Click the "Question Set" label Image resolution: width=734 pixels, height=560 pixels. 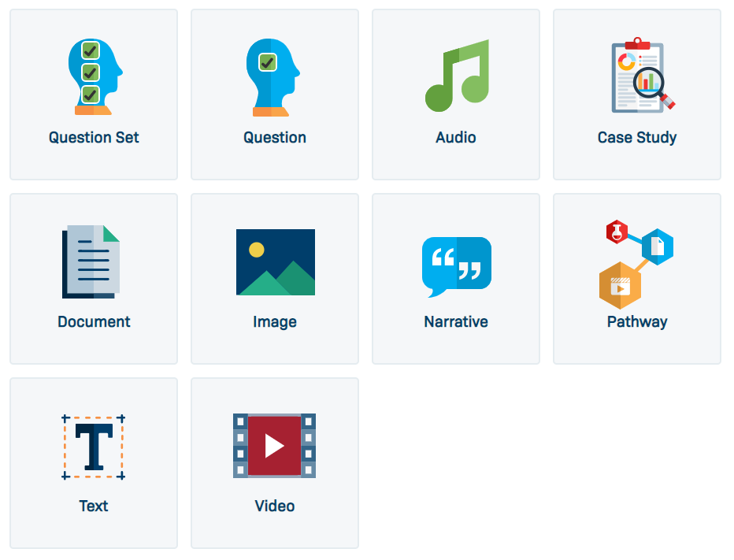pyautogui.click(x=94, y=137)
